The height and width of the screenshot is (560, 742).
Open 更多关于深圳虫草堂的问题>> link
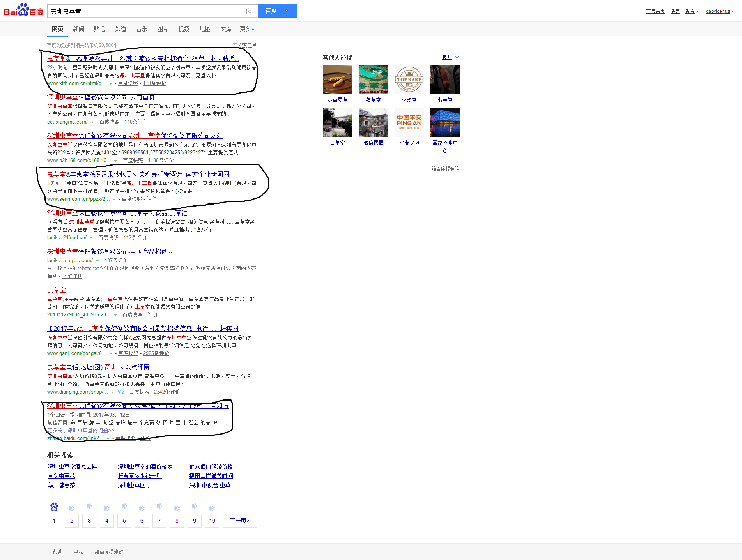point(81,431)
